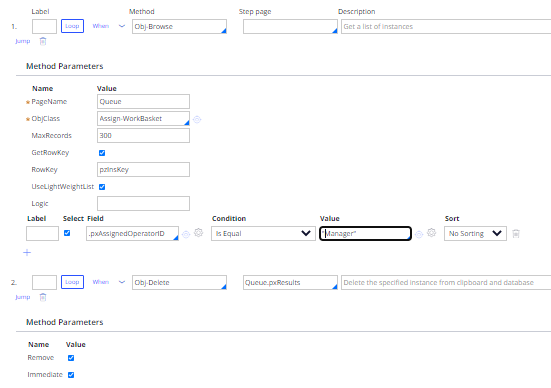Click the When link on step 1

(x=101, y=26)
